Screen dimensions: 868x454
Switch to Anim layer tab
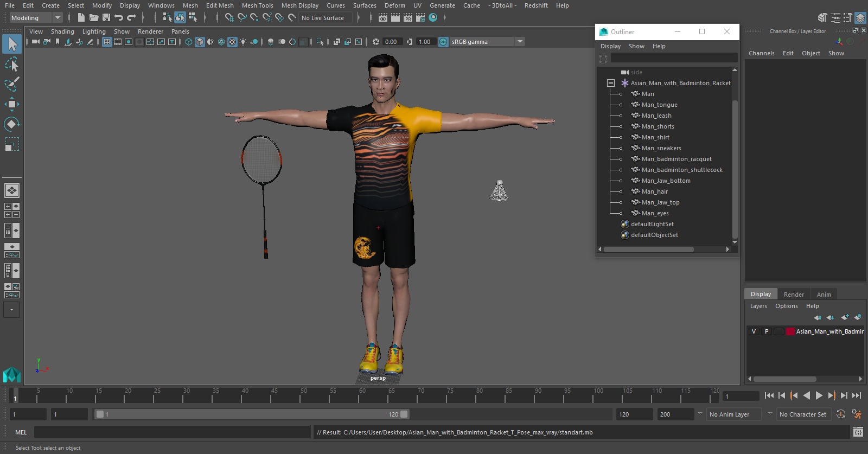point(824,295)
